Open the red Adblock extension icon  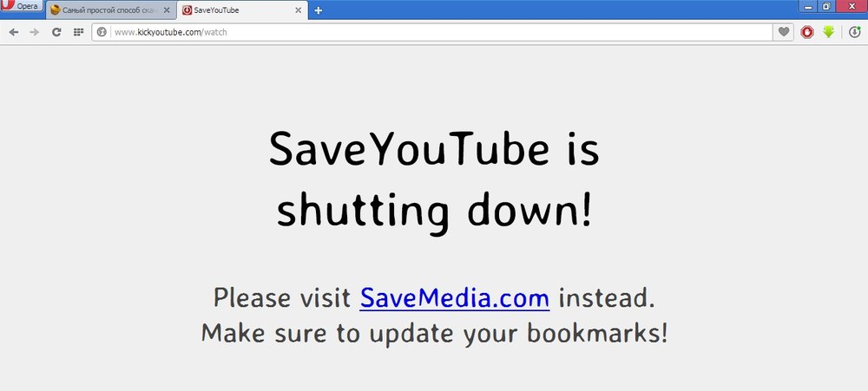(x=807, y=32)
